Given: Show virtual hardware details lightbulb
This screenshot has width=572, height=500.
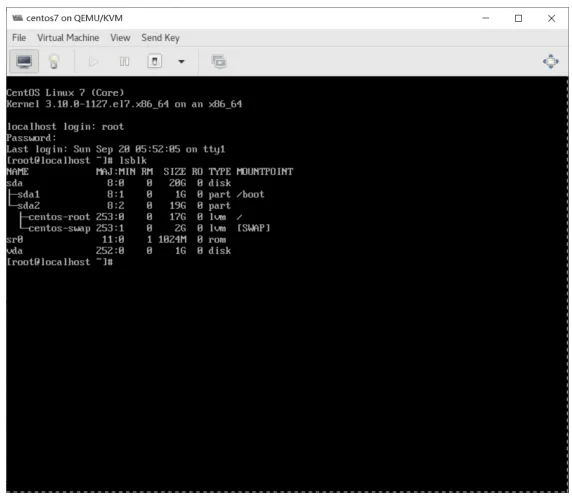Looking at the screenshot, I should pyautogui.click(x=54, y=61).
